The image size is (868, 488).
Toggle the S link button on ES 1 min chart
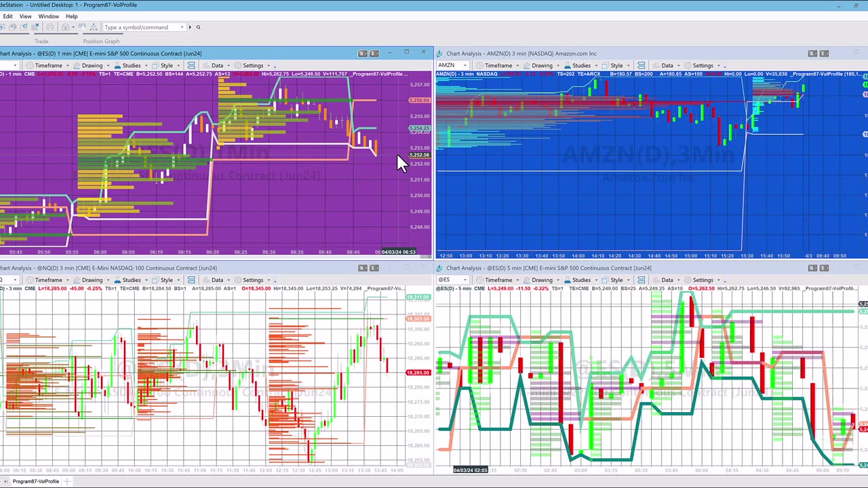363,54
